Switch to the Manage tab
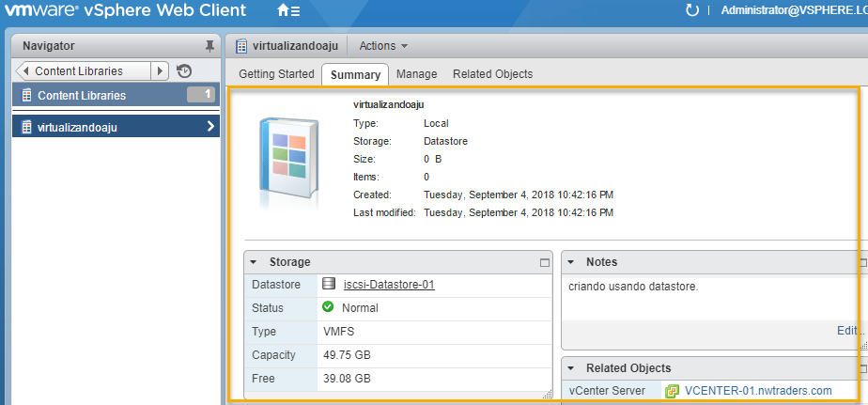This screenshot has width=868, height=405. tap(416, 74)
